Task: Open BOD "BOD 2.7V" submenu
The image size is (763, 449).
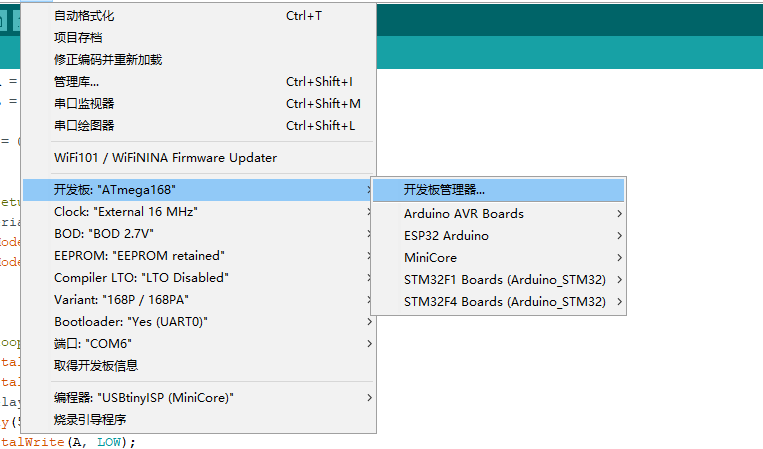Action: pyautogui.click(x=104, y=234)
